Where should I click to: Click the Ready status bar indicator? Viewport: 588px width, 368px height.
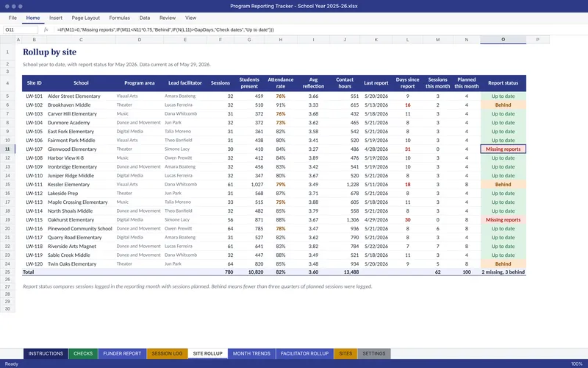coord(11,364)
